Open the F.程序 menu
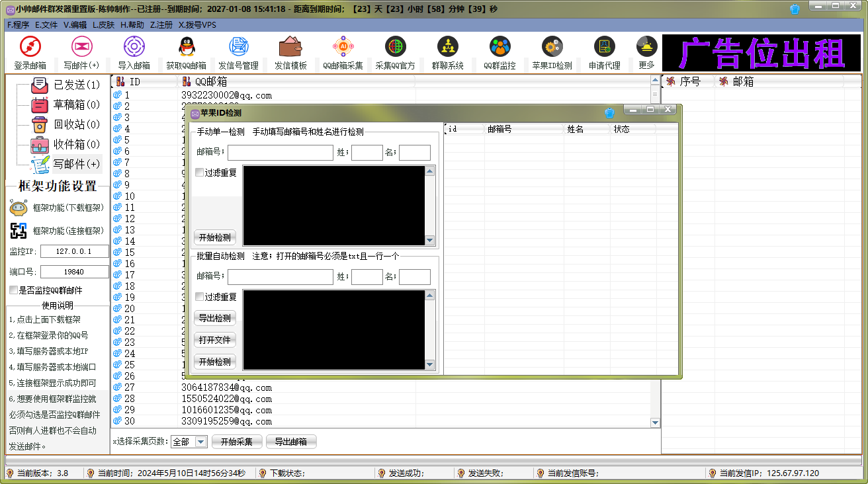 (18, 25)
